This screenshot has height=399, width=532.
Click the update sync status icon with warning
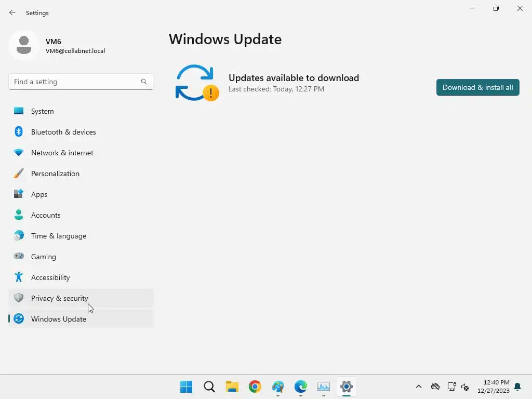[197, 83]
